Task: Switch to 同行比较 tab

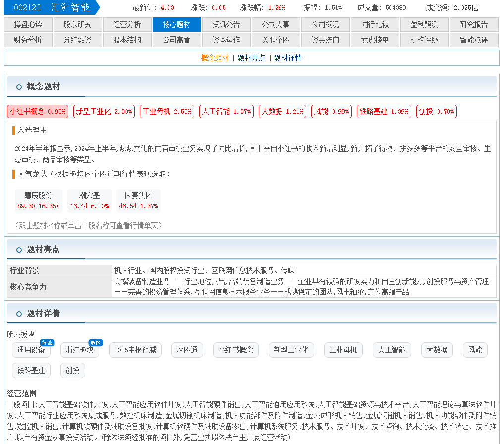Action: tap(375, 25)
